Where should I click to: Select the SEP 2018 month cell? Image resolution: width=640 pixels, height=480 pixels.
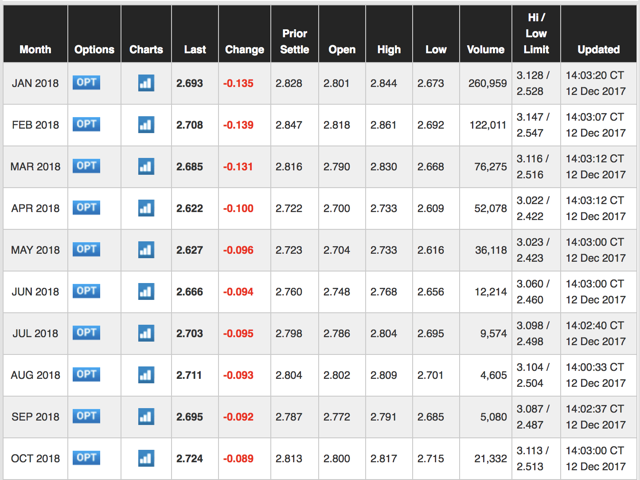35,417
